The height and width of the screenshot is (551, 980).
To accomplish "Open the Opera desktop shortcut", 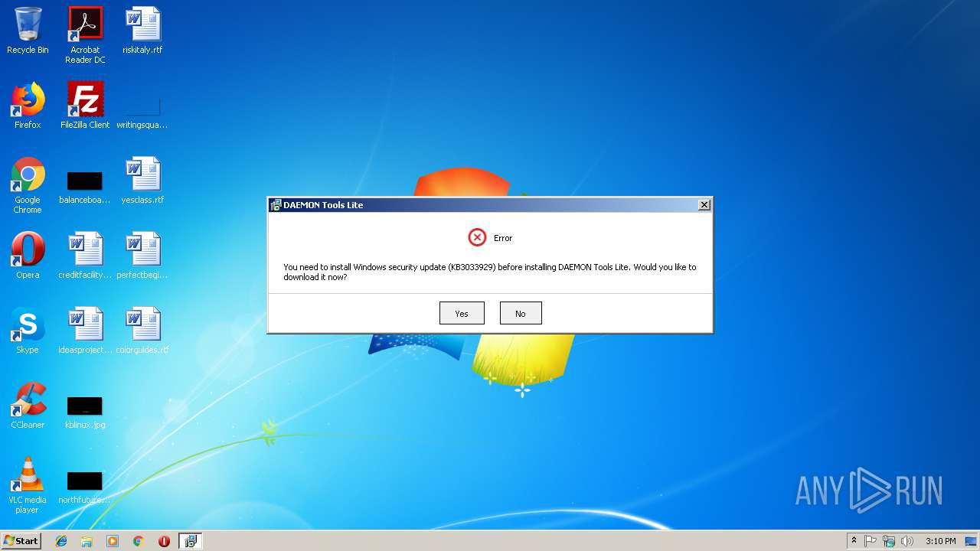I will (28, 256).
